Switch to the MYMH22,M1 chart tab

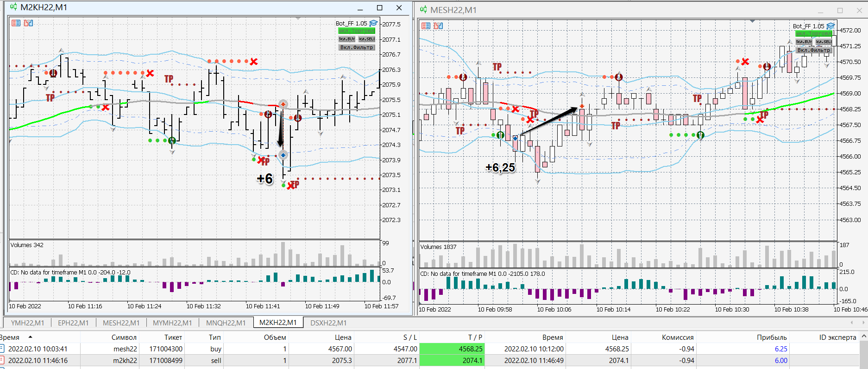coord(172,323)
